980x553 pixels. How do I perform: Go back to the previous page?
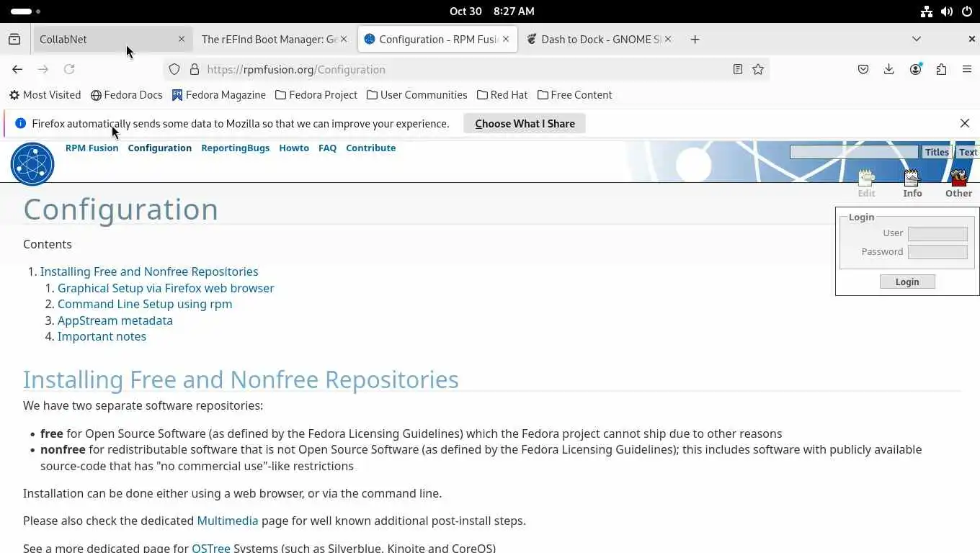tap(17, 70)
